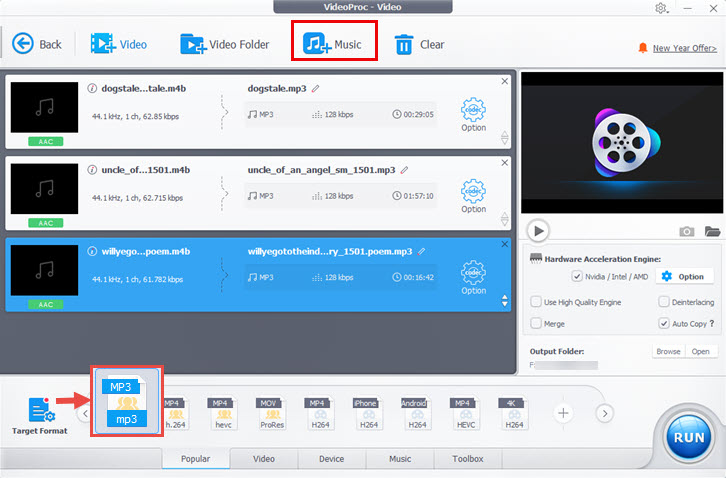726x478 pixels.
Task: Rename dogstale.mp3 with pencil icon
Action: tap(315, 88)
